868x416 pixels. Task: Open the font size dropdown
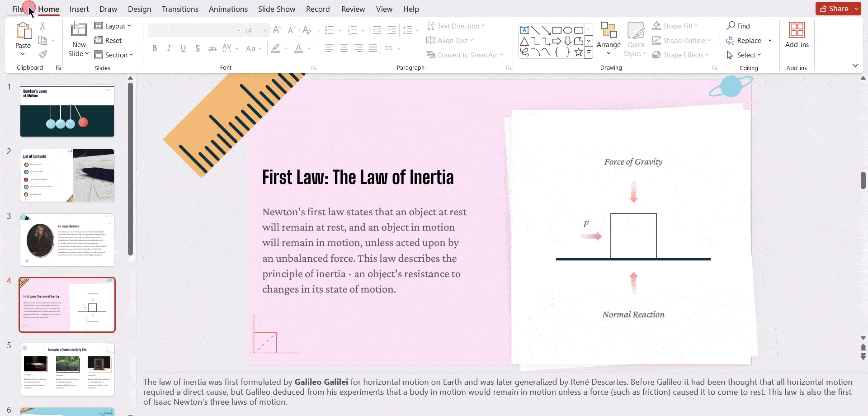(264, 30)
